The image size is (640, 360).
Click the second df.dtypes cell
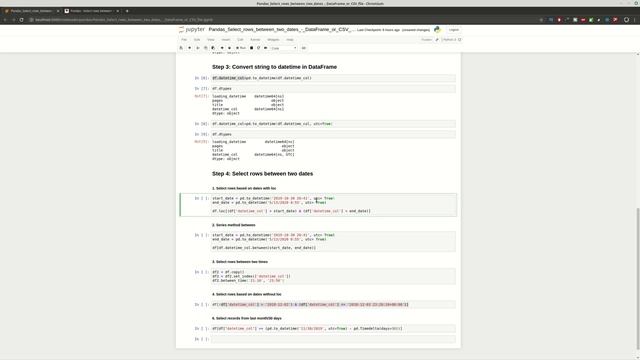(x=333, y=134)
